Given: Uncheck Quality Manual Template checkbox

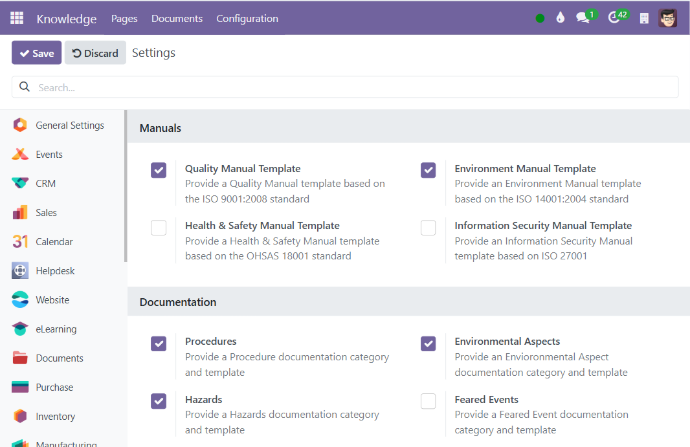Looking at the screenshot, I should 159,170.
